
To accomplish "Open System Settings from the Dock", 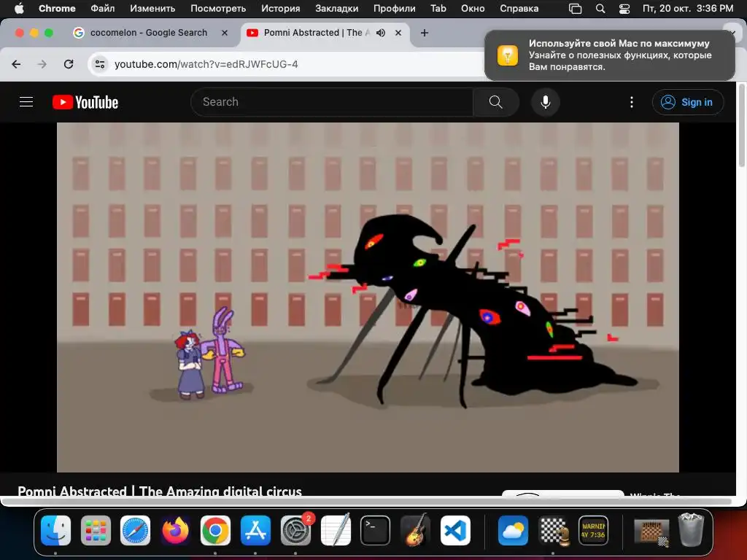I will click(x=295, y=531).
